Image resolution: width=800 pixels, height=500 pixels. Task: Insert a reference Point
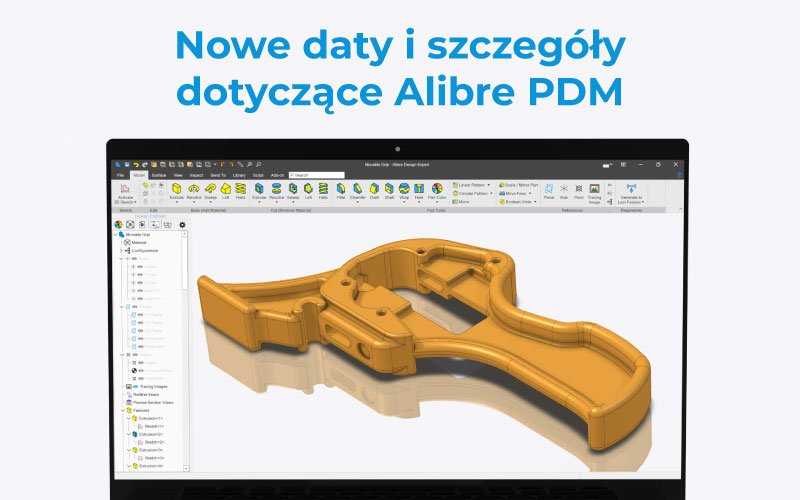click(579, 191)
